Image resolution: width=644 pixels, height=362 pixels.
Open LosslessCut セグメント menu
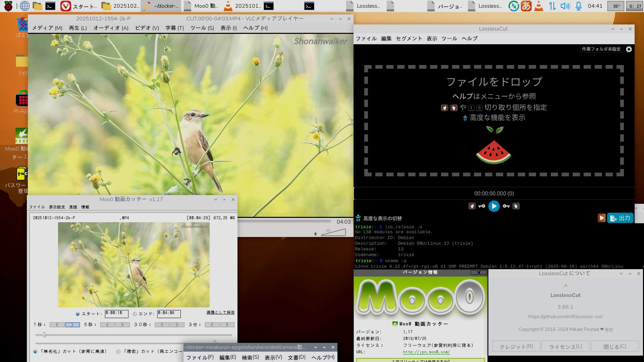[x=409, y=39]
